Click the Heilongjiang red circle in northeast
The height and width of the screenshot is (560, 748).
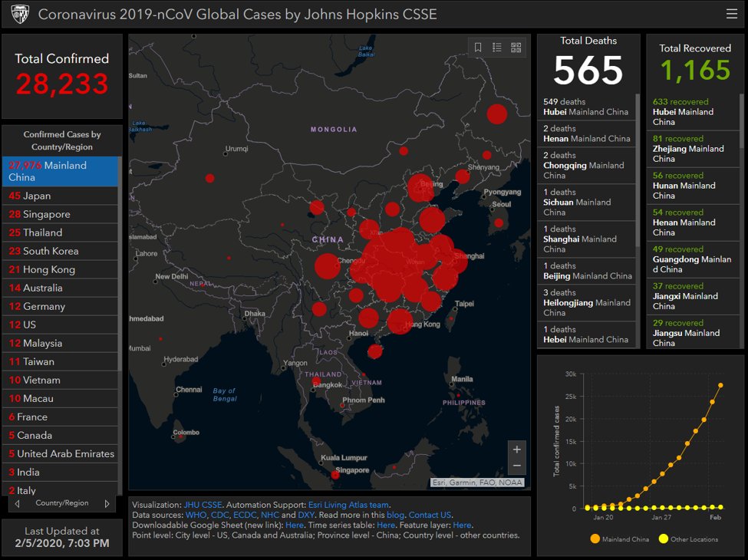click(x=496, y=114)
